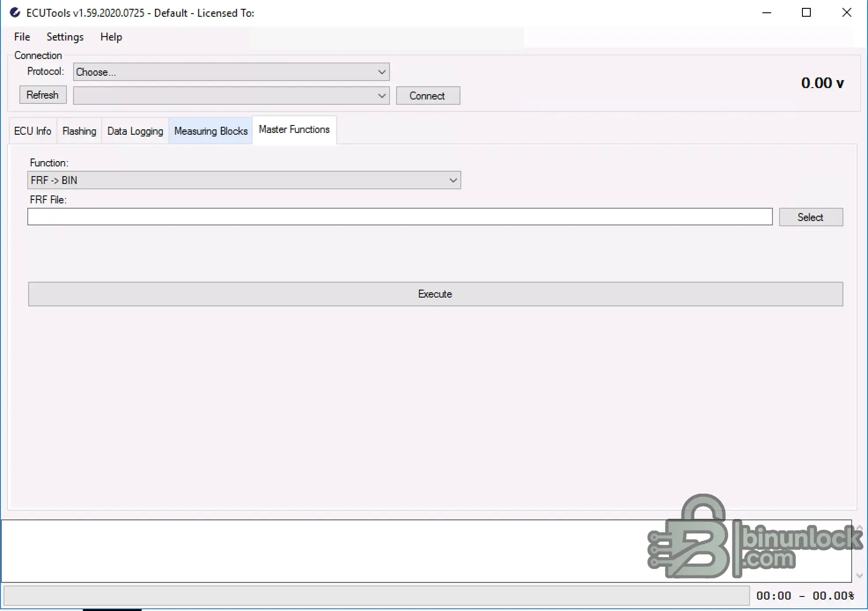Expand the Protocol dropdown showing Choose...
Image resolution: width=868 pixels, height=611 pixels.
(x=231, y=72)
